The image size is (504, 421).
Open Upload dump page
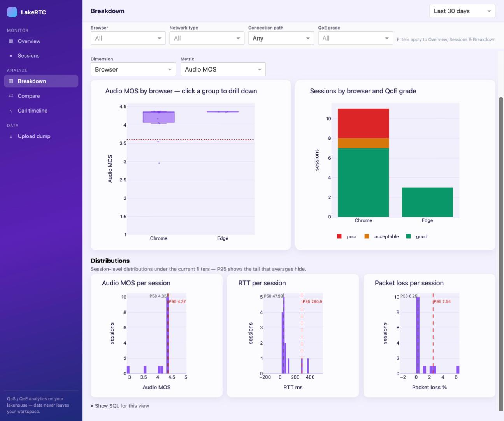tap(41, 136)
